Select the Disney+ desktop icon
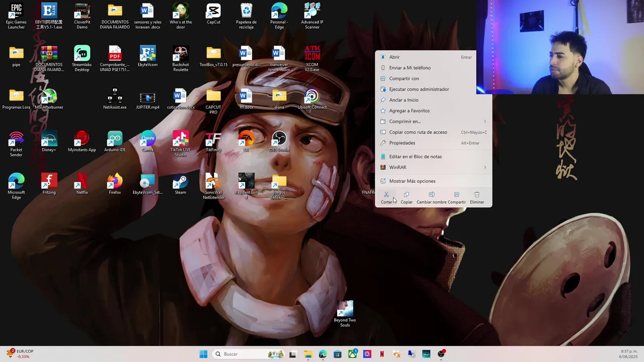Screen dimensions: 644x362 tap(49, 142)
